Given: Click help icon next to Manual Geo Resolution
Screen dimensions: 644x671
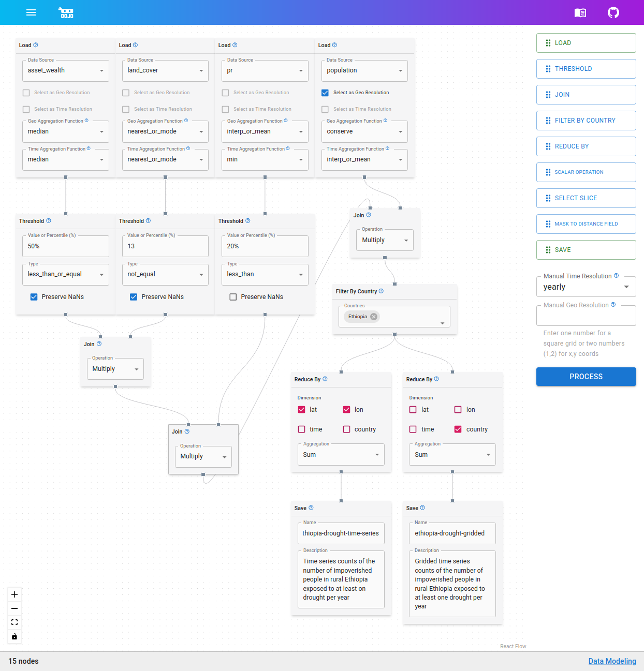Looking at the screenshot, I should [x=613, y=305].
